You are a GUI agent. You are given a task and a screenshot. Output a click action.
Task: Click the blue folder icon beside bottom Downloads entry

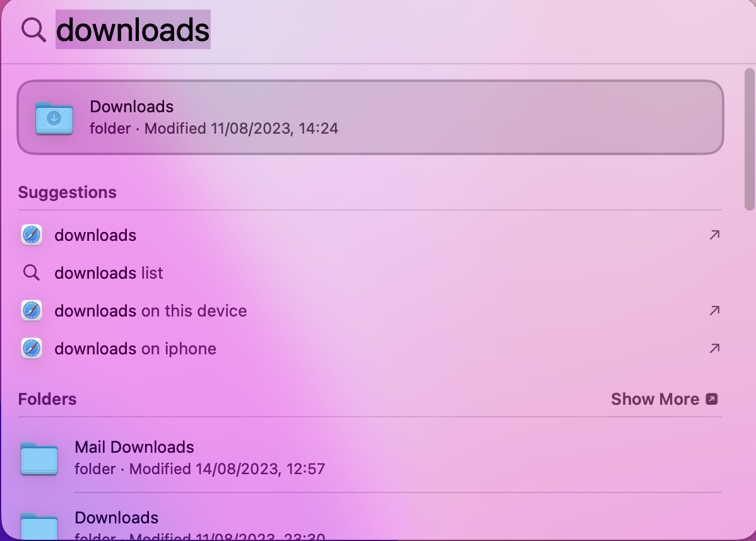[x=39, y=526]
